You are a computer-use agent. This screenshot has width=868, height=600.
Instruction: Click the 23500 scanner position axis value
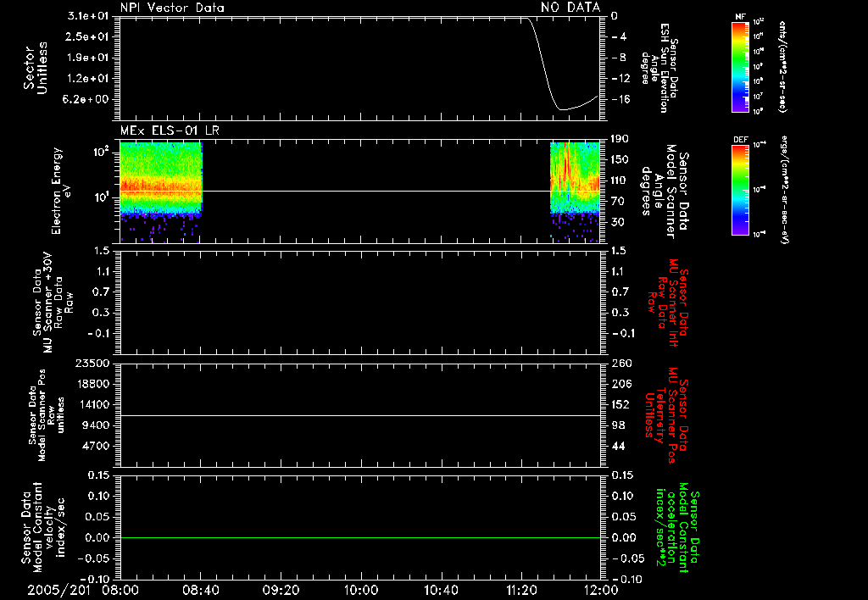[x=92, y=364]
